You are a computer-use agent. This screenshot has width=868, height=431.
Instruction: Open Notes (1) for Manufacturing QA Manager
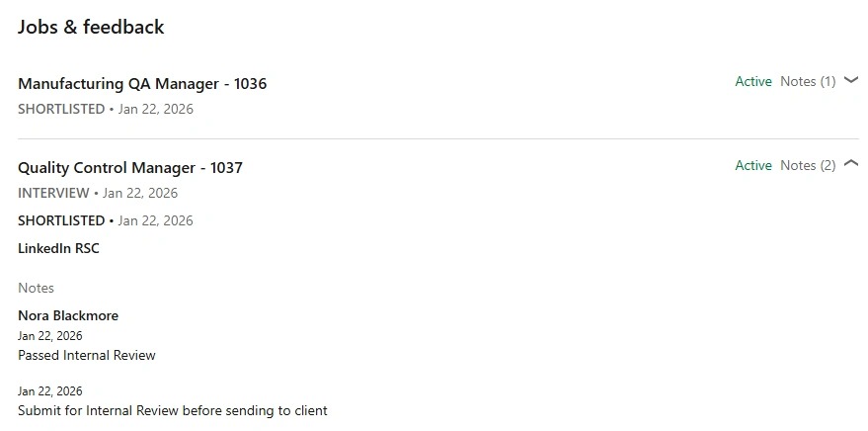point(807,81)
